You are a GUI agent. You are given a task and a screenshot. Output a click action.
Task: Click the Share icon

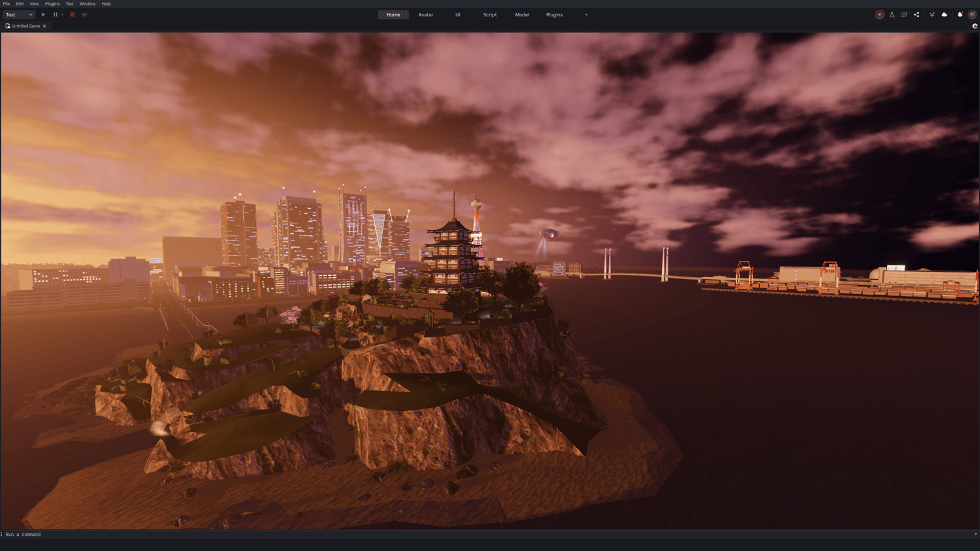(917, 14)
